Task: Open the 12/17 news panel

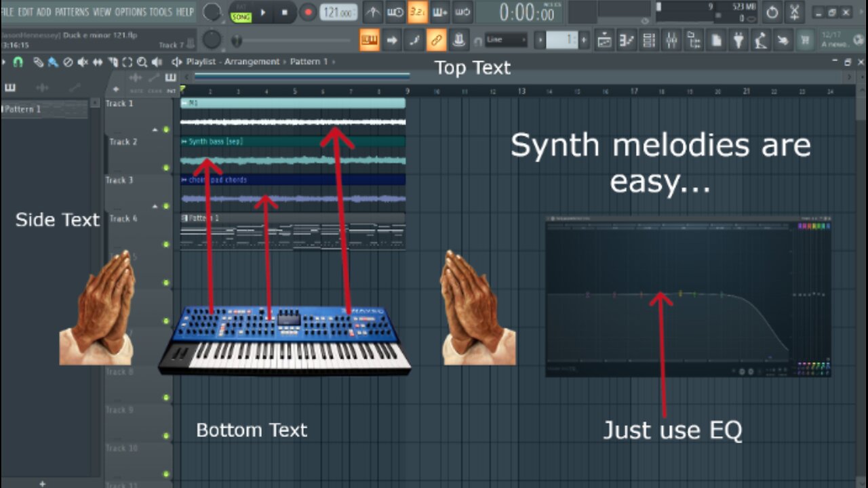Action: [x=843, y=41]
